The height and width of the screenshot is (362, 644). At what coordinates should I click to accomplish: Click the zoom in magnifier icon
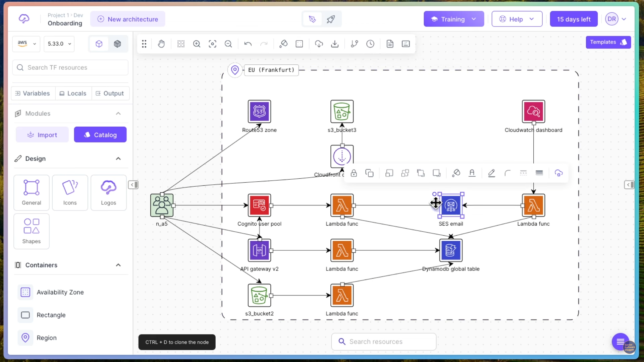tap(197, 44)
